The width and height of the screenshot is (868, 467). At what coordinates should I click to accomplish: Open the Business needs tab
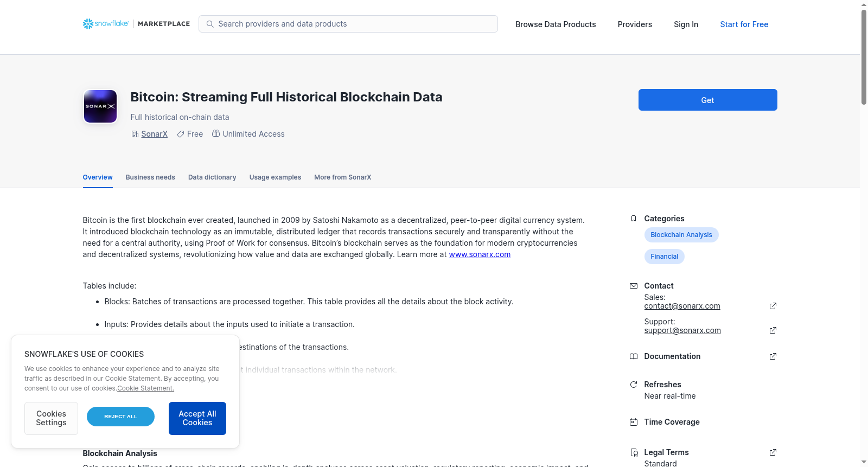[150, 177]
